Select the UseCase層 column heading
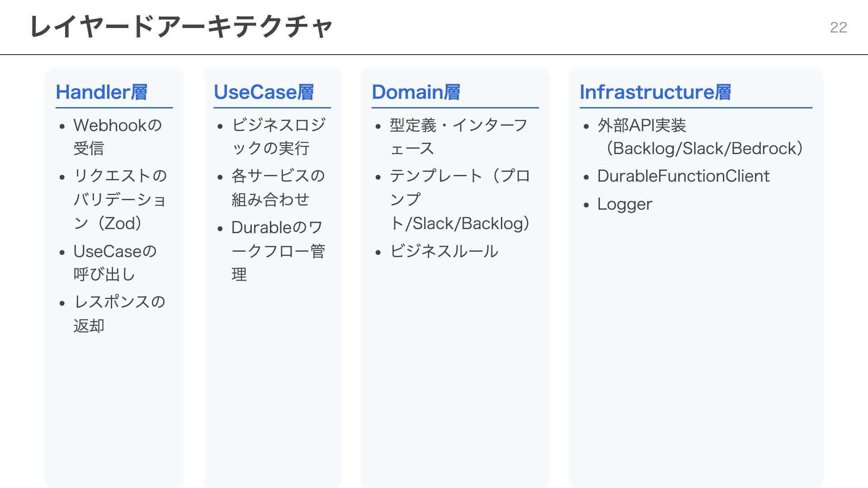Image resolution: width=868 pixels, height=488 pixels. [x=264, y=92]
